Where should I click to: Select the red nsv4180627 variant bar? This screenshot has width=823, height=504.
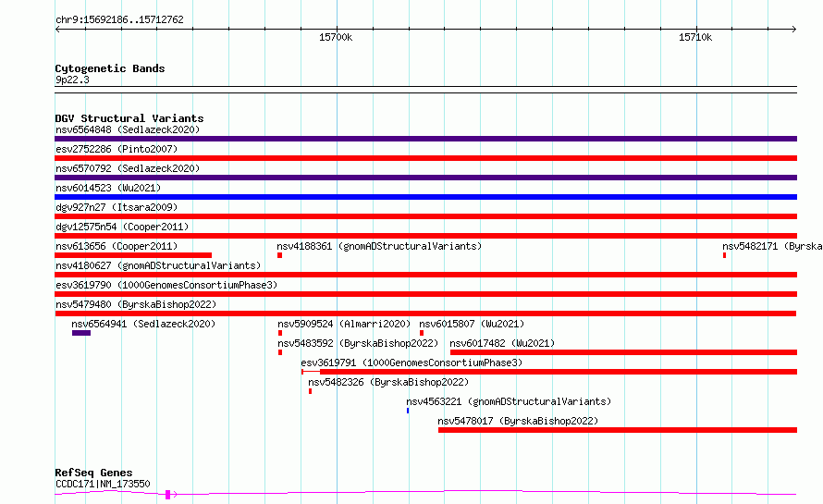click(x=425, y=275)
